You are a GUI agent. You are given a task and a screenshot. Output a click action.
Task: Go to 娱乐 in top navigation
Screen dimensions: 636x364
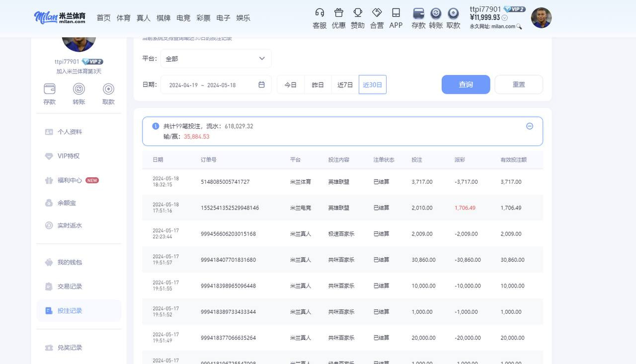[243, 18]
